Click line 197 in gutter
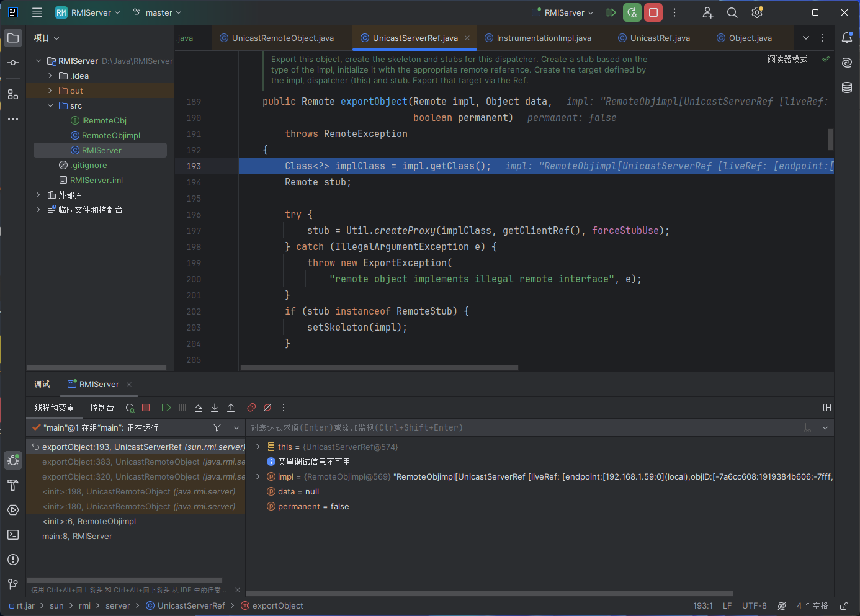The height and width of the screenshot is (616, 860). click(x=194, y=231)
